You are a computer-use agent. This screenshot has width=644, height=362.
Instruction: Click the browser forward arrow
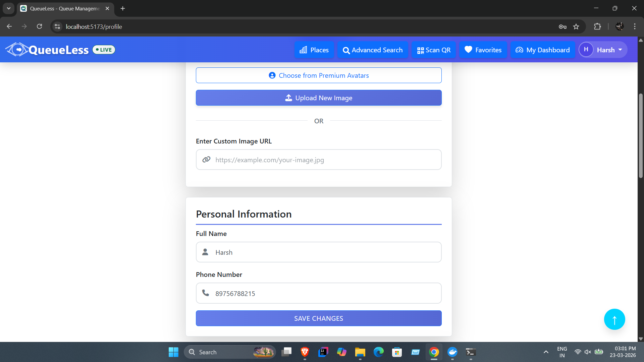tap(24, 26)
